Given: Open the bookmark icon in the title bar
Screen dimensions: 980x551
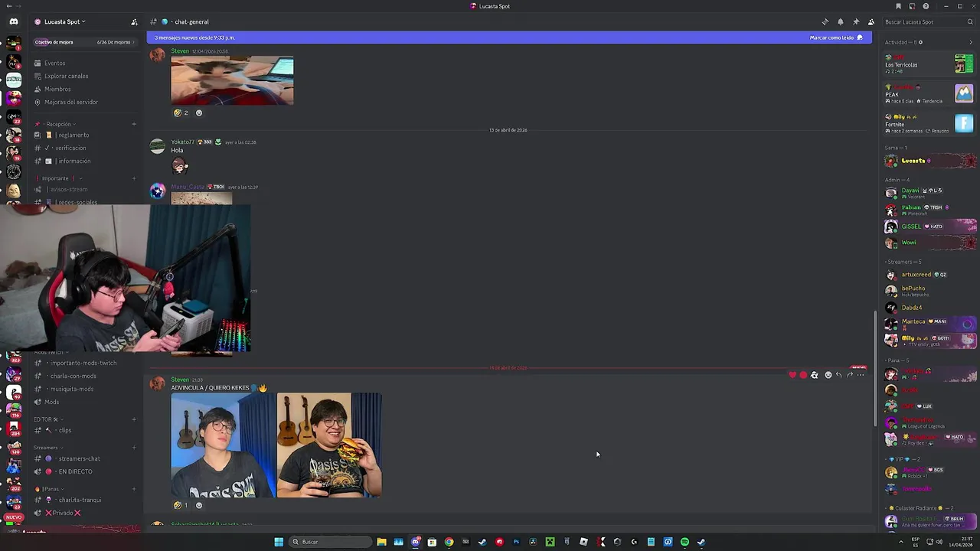Looking at the screenshot, I should (898, 6).
